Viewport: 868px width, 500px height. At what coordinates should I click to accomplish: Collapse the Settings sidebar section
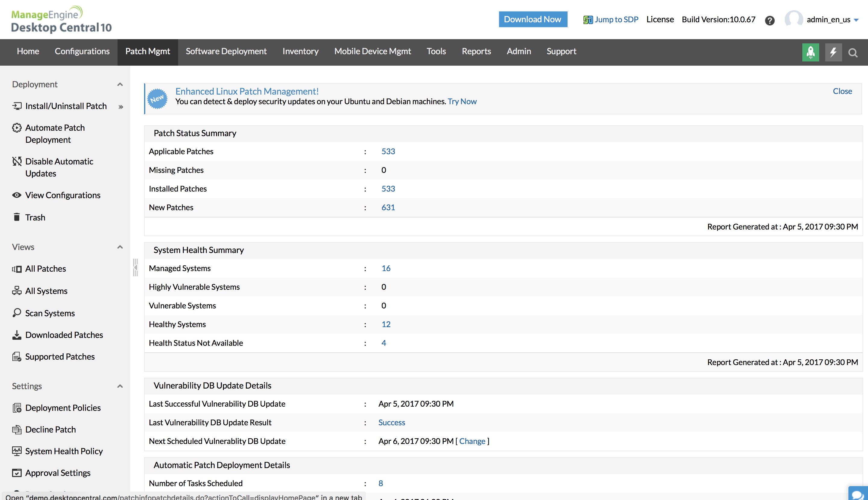click(x=120, y=386)
